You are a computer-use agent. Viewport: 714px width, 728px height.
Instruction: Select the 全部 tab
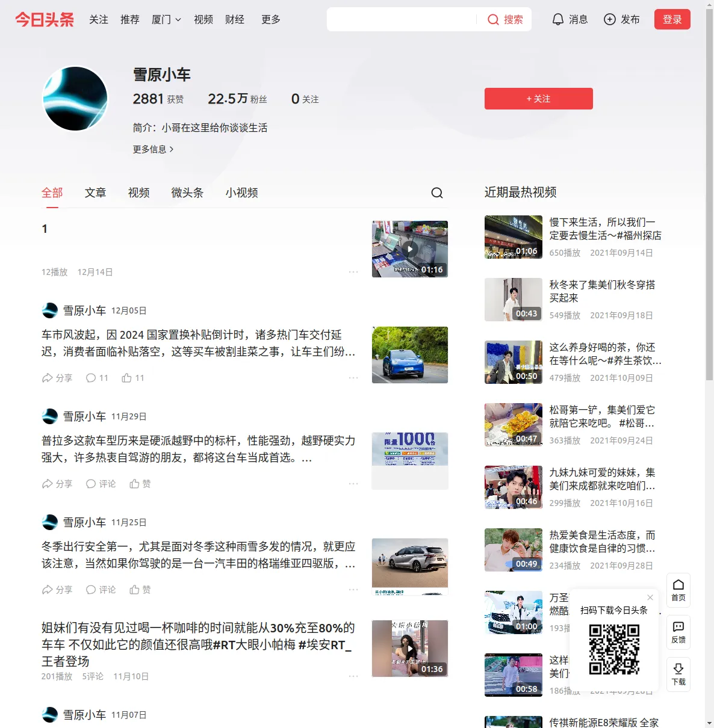[x=52, y=193]
